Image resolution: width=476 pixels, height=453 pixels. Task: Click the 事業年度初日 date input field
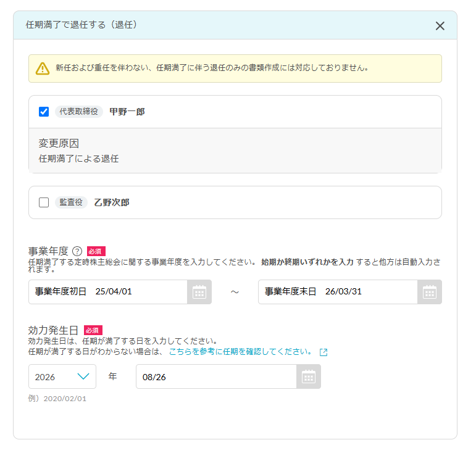(x=108, y=292)
